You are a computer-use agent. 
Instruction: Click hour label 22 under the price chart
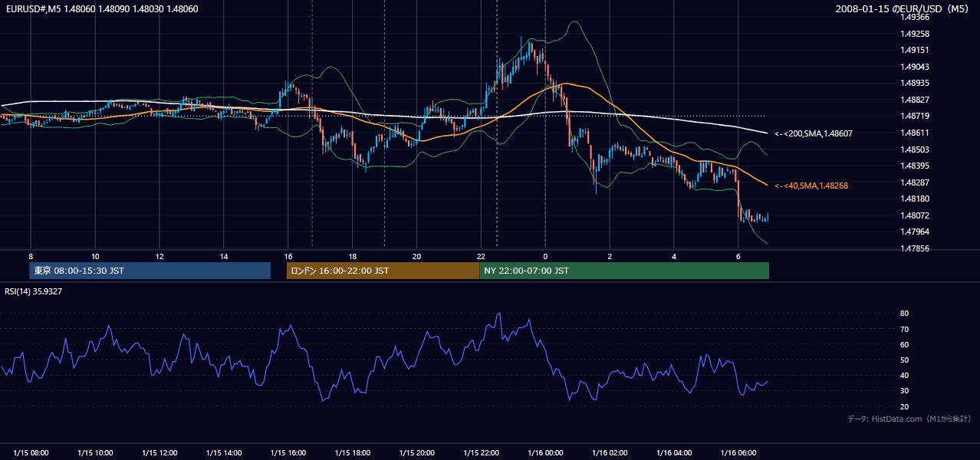(482, 256)
